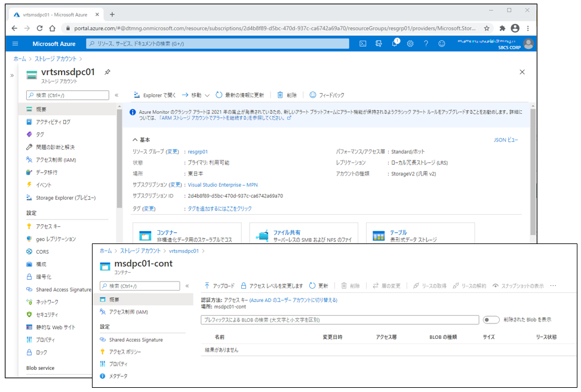Open directory and subscription filter icon
581x392 pixels.
click(379, 44)
